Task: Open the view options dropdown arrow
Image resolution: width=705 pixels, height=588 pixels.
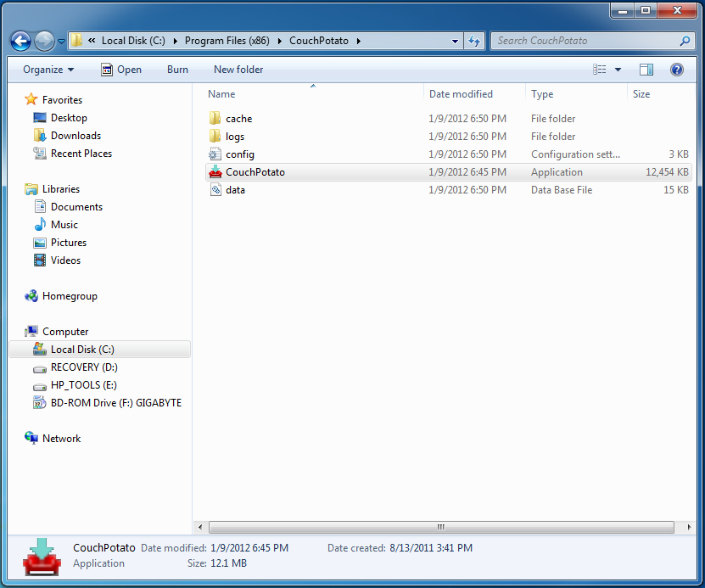Action: click(618, 70)
